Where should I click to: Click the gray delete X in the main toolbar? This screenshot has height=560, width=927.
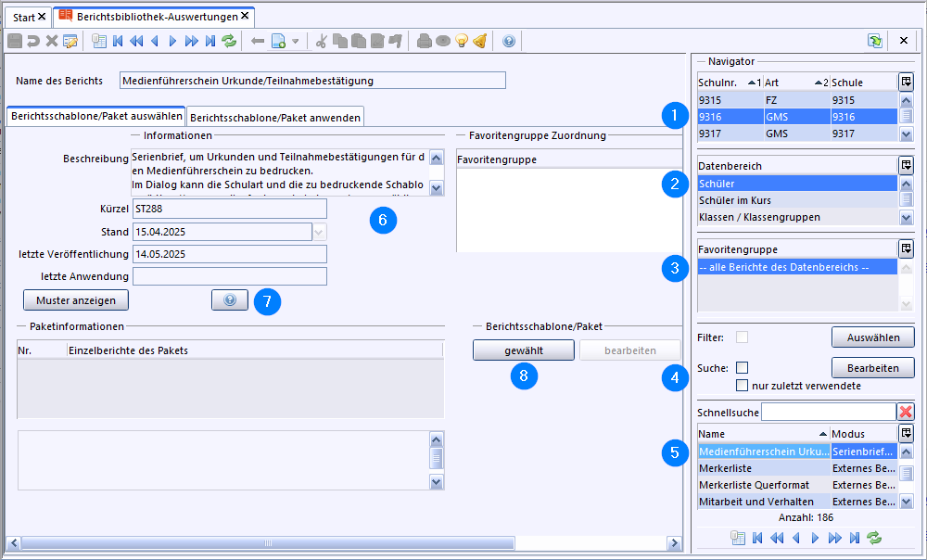point(52,41)
